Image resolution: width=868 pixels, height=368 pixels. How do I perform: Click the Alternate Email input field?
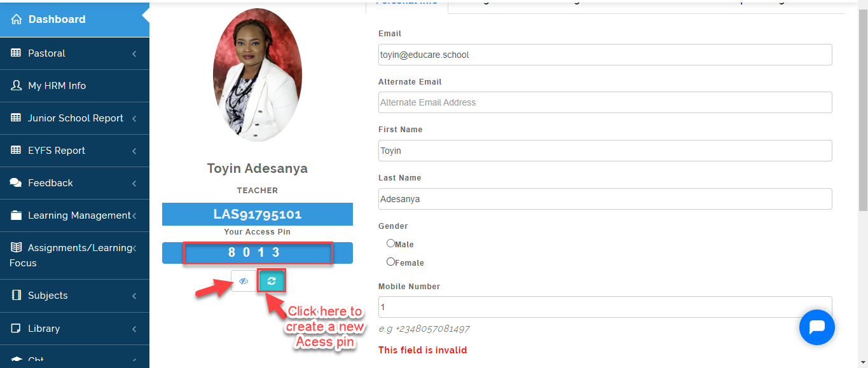tap(605, 102)
